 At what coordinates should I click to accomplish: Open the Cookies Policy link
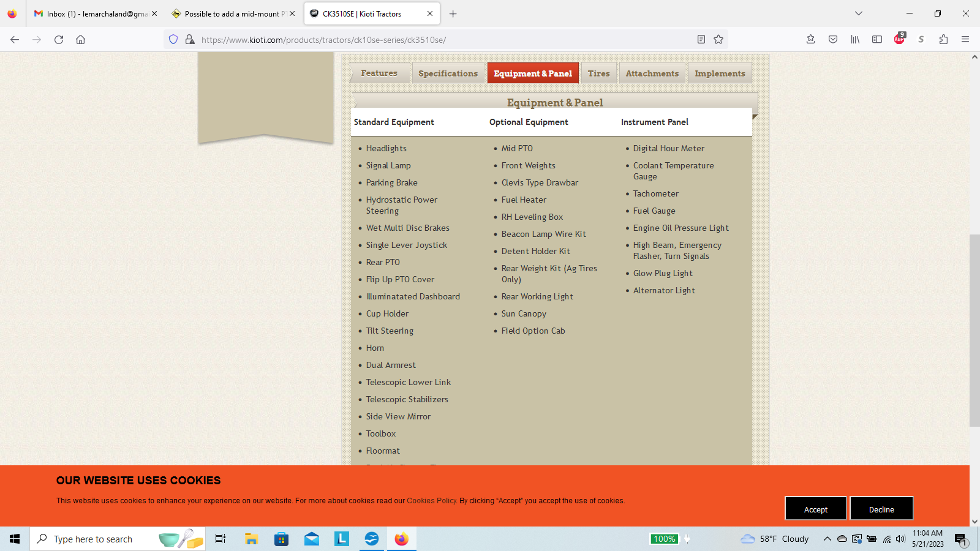coord(431,501)
